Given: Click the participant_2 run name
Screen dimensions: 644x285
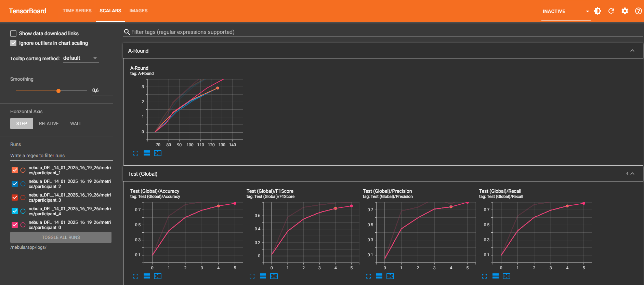Looking at the screenshot, I should [x=70, y=184].
